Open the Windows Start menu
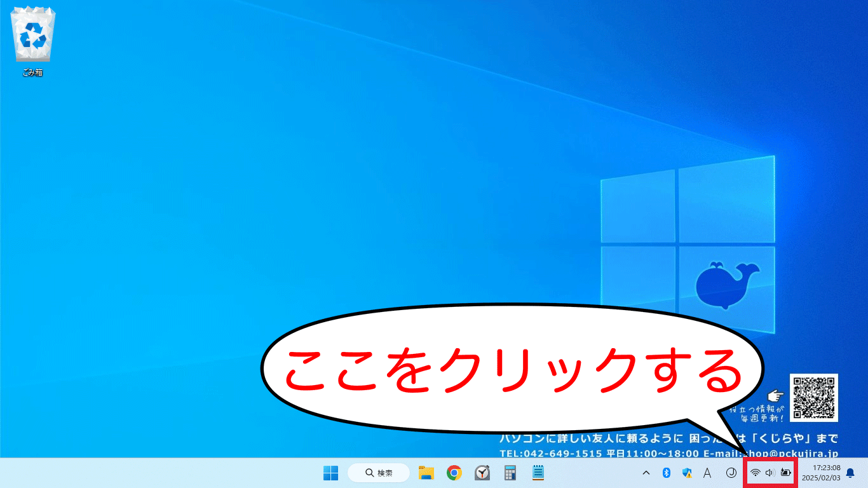 330,473
